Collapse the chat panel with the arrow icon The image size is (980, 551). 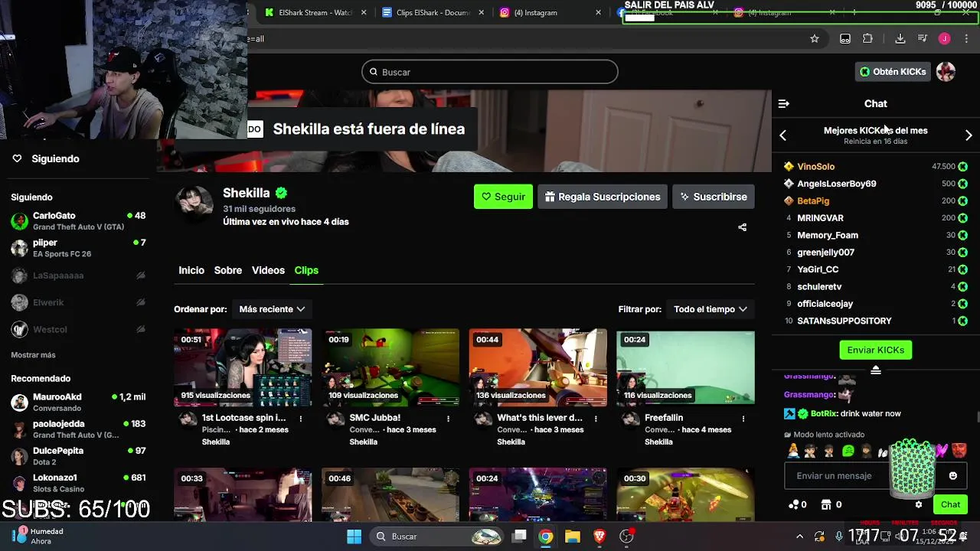pos(783,103)
